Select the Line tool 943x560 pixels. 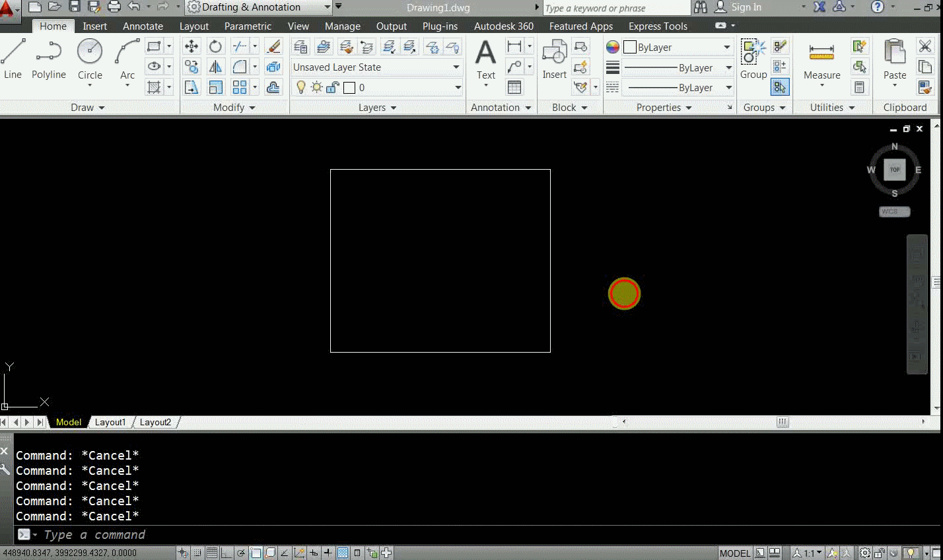click(13, 58)
